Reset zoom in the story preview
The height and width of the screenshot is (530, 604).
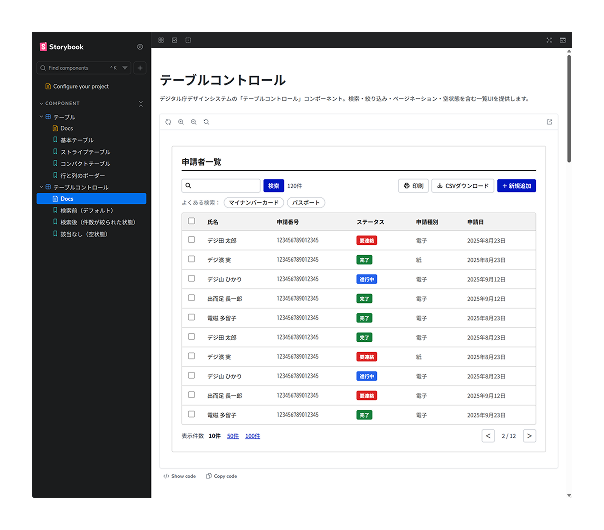tap(206, 122)
